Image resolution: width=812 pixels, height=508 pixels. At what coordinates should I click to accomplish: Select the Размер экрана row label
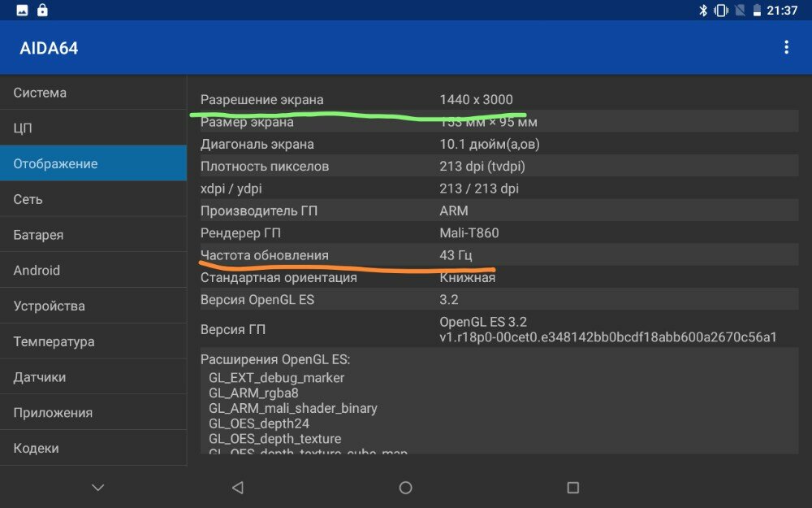[247, 123]
